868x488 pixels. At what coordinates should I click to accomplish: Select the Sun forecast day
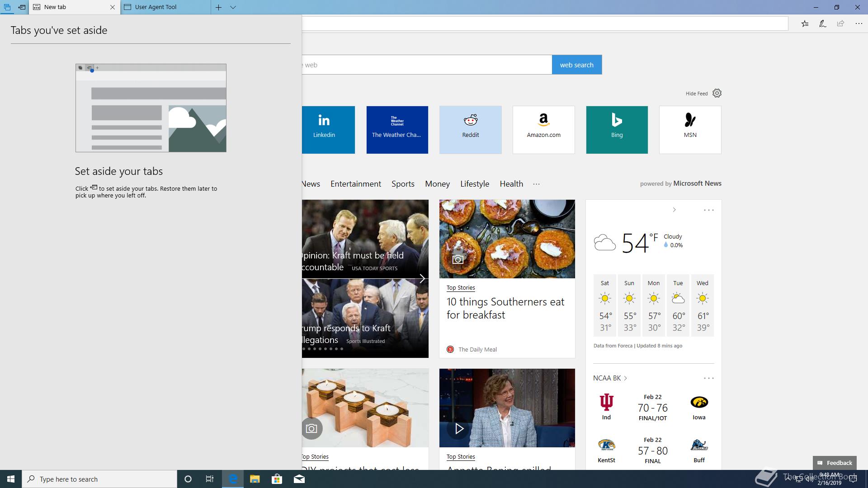(x=629, y=305)
